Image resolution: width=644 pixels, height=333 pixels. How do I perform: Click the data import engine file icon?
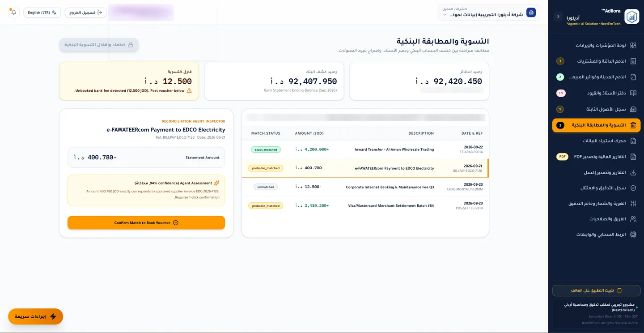point(633,141)
